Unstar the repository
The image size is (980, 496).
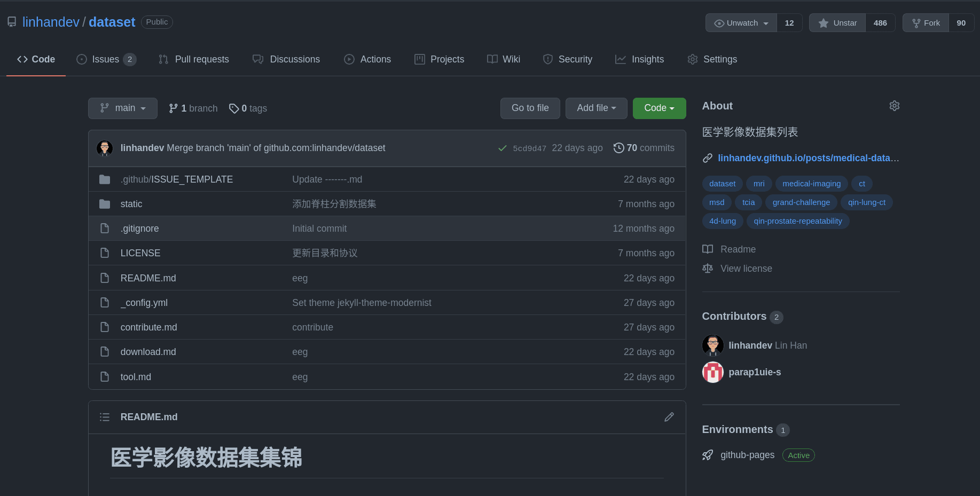[x=837, y=23]
